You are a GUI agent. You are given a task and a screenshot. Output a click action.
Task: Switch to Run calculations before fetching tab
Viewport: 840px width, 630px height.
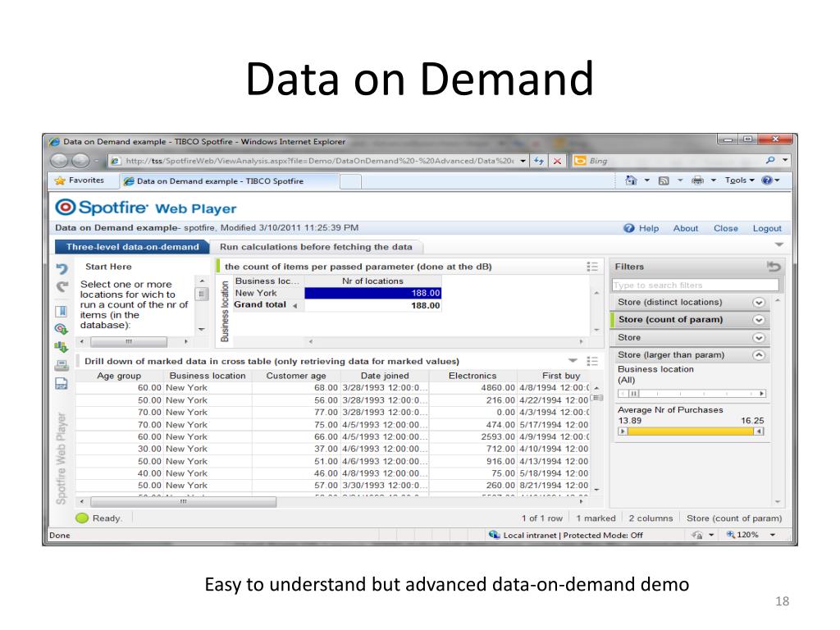click(x=316, y=247)
